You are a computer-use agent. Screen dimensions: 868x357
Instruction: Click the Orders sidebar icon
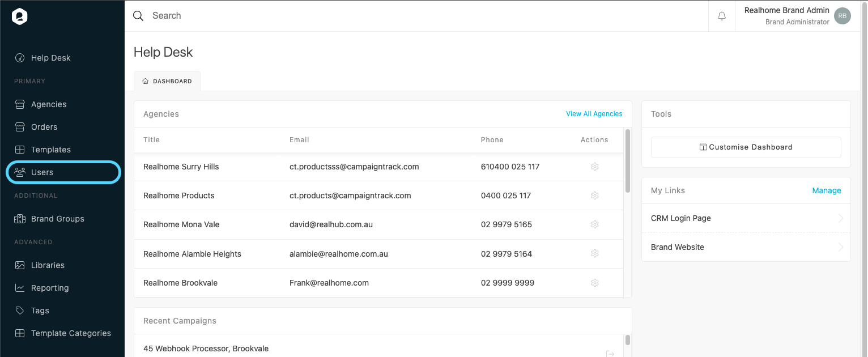[x=20, y=127]
